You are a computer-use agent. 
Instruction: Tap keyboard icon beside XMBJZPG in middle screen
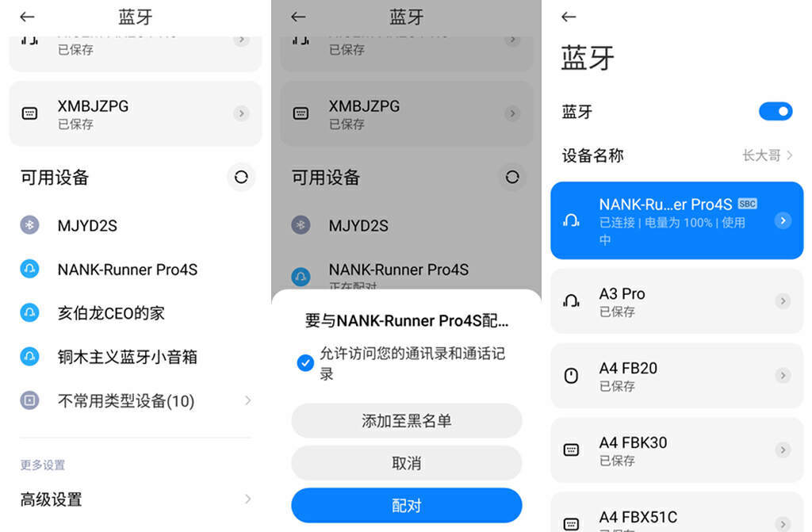tap(301, 113)
